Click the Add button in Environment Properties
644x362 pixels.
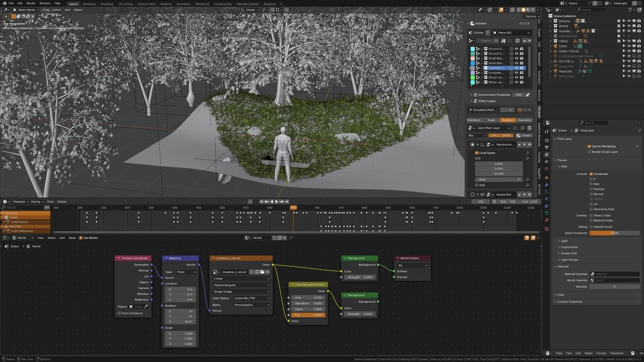[519, 95]
